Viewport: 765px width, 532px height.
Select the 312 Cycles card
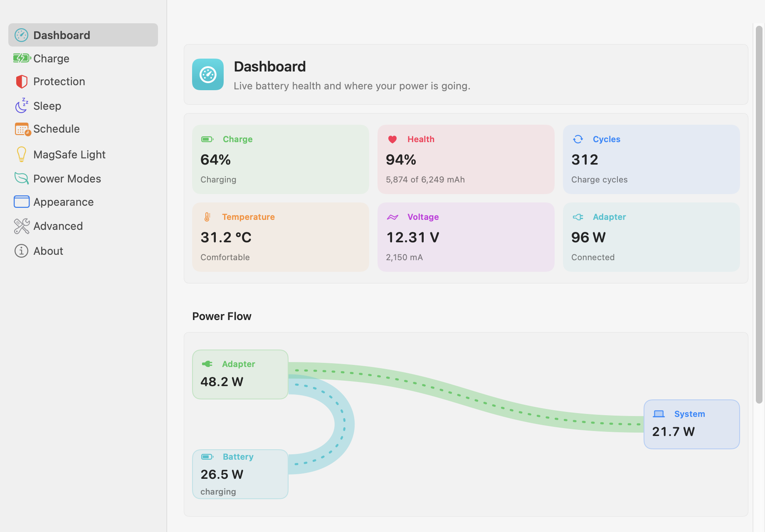pyautogui.click(x=651, y=159)
